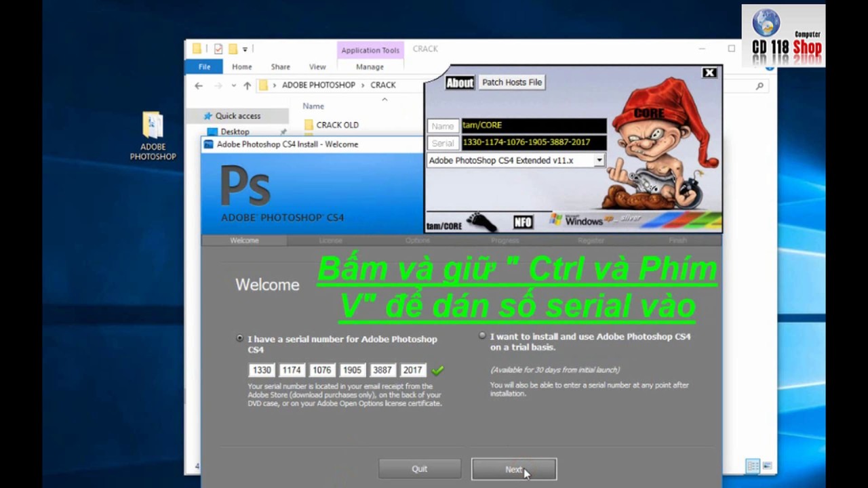868x488 pixels.
Task: Open the File tab in Explorer
Action: coord(204,66)
